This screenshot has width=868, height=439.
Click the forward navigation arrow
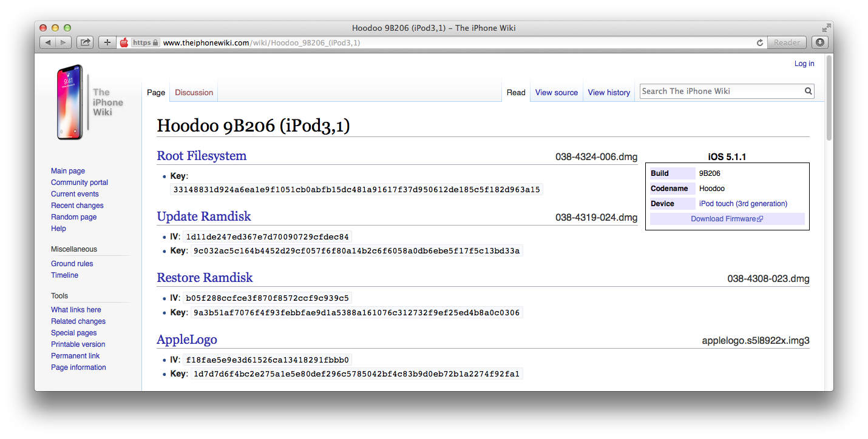tap(63, 42)
